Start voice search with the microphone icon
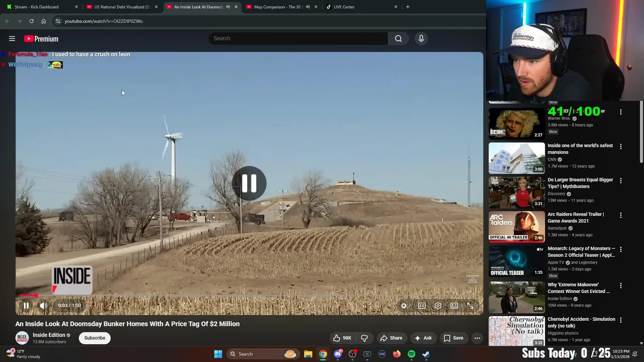The height and width of the screenshot is (362, 644). pyautogui.click(x=421, y=38)
